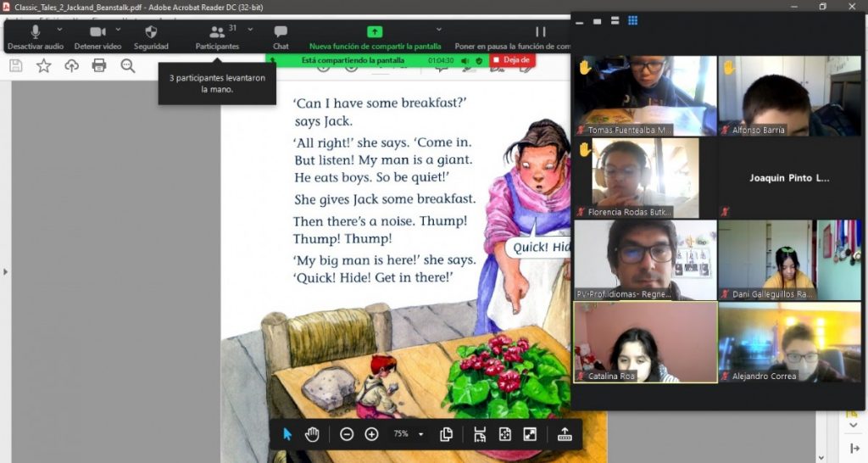Print the PDF with the printer icon
This screenshot has height=463, width=868.
pyautogui.click(x=99, y=65)
